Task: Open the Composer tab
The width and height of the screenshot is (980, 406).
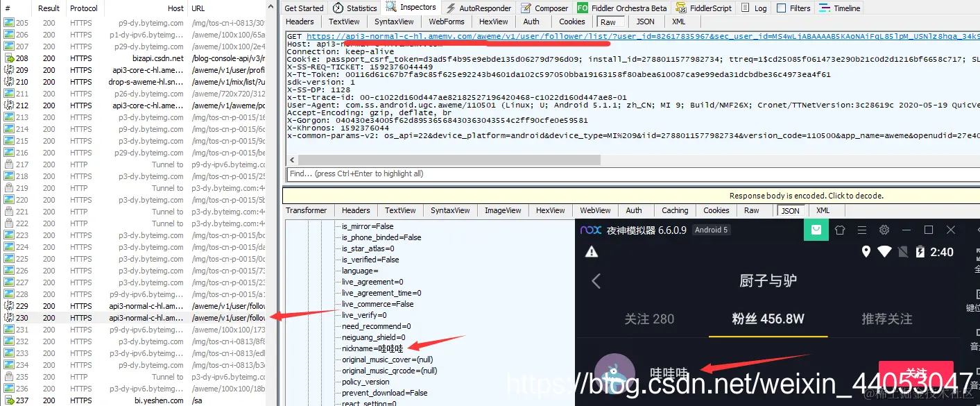Action: 544,8
